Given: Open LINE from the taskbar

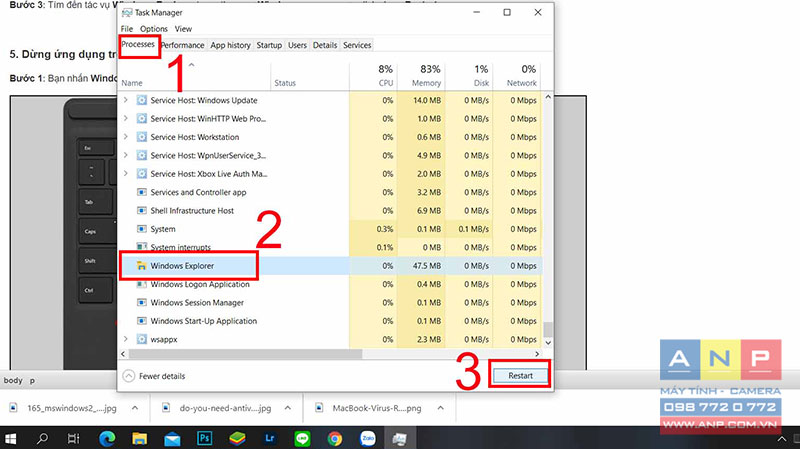Looking at the screenshot, I should point(303,438).
